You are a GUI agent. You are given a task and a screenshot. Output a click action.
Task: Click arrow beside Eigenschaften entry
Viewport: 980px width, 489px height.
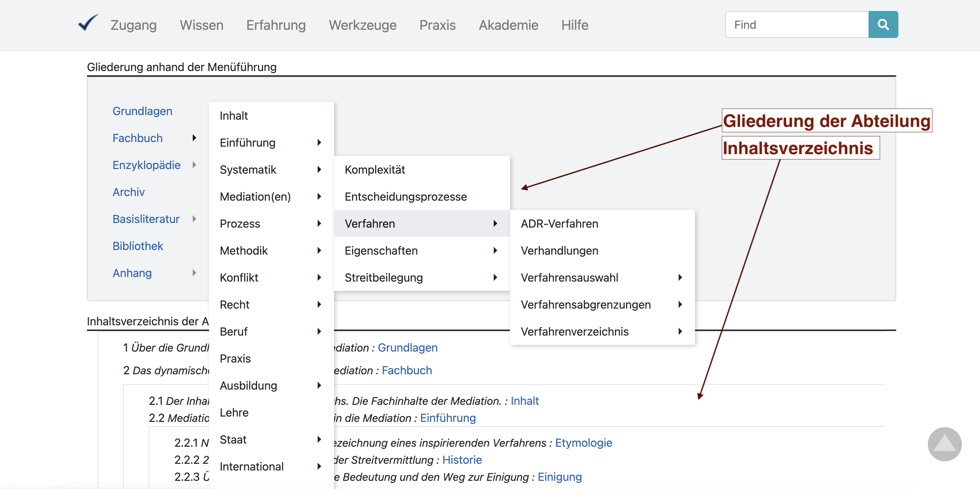point(496,250)
